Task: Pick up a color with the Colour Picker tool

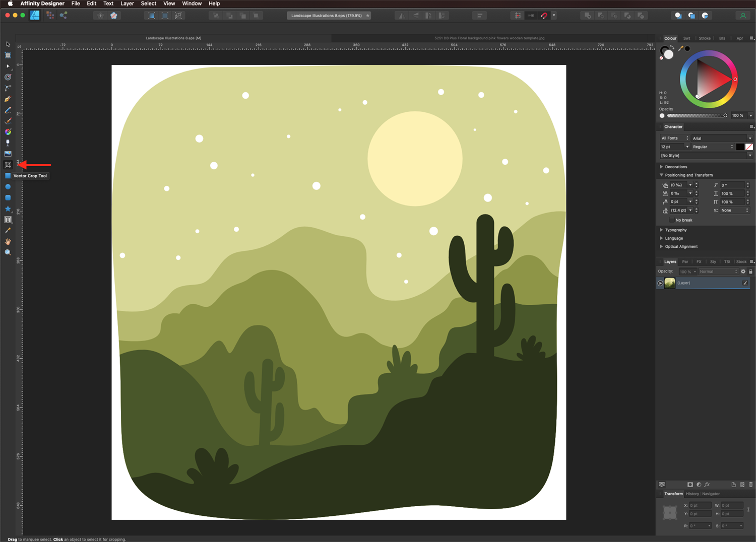Action: point(8,230)
